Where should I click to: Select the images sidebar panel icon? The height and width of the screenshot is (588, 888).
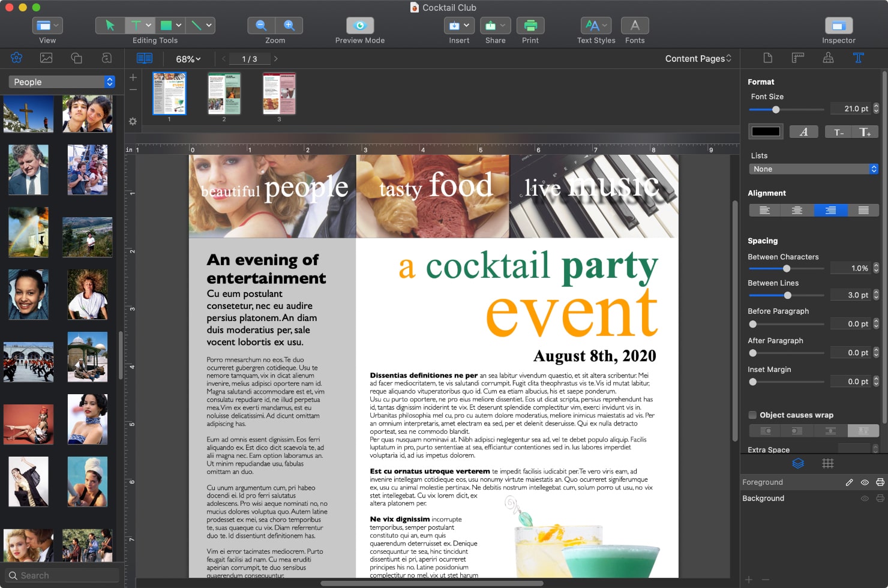(47, 58)
